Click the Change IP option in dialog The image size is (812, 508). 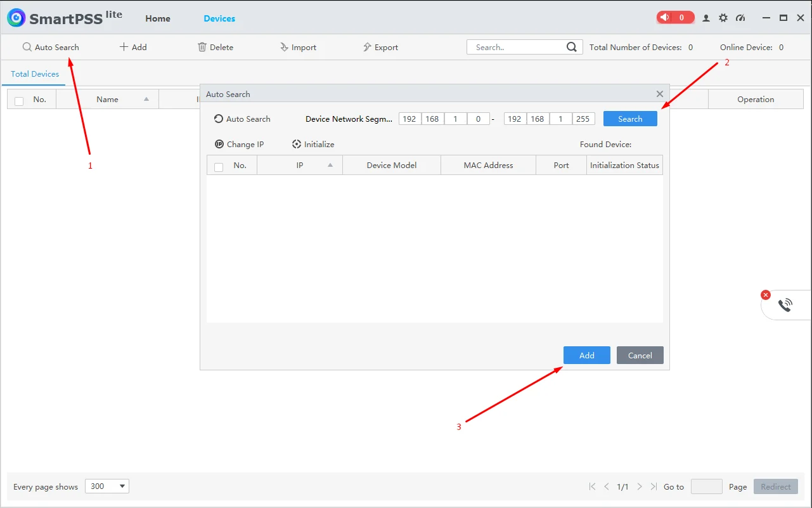(x=239, y=144)
